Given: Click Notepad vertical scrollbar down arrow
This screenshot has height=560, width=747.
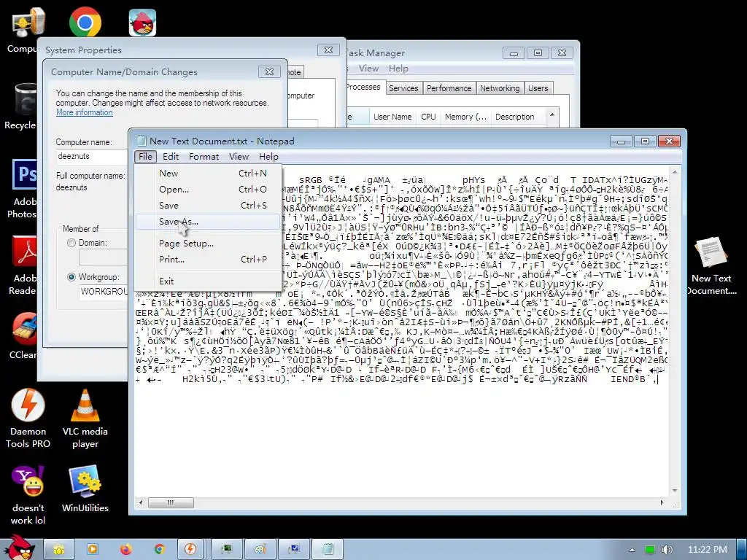Looking at the screenshot, I should [x=675, y=491].
